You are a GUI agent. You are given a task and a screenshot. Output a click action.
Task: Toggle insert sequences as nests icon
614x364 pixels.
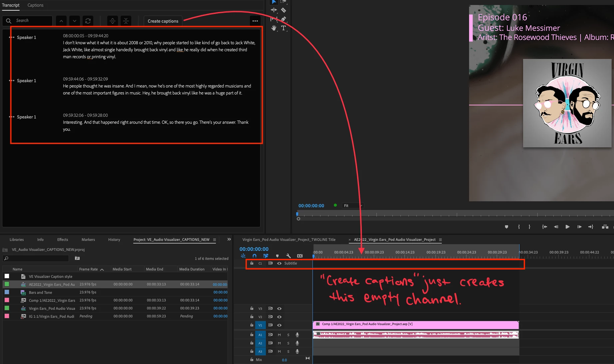[243, 256]
